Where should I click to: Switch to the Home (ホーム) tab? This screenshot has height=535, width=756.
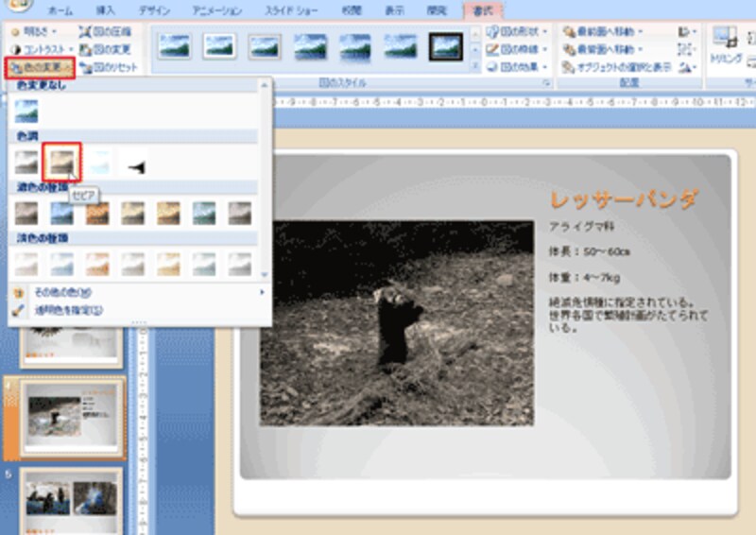pyautogui.click(x=60, y=9)
